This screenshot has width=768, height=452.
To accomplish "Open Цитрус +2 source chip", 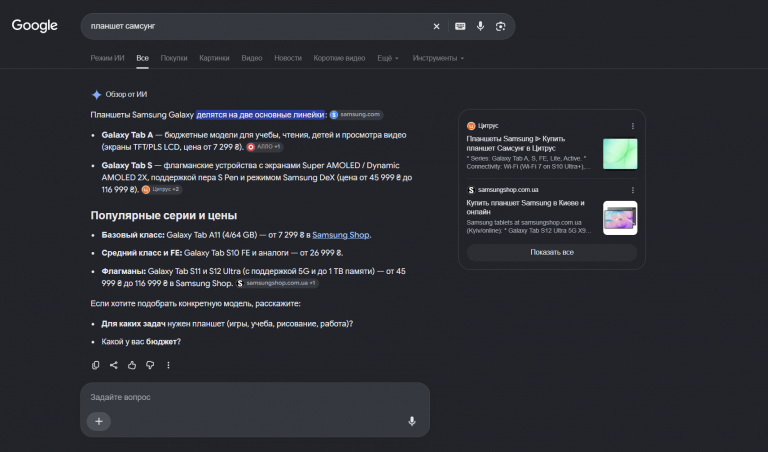I will [161, 190].
